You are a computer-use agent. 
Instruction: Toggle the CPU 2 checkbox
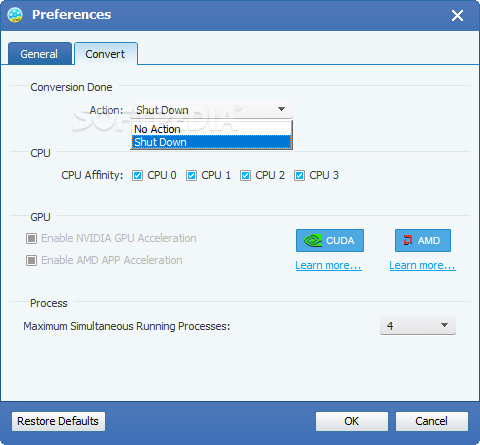(245, 175)
